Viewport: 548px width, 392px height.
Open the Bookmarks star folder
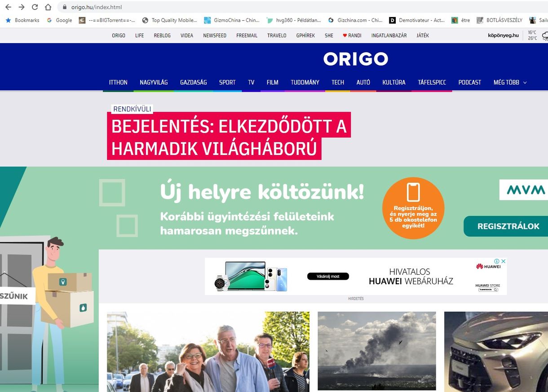click(x=22, y=20)
